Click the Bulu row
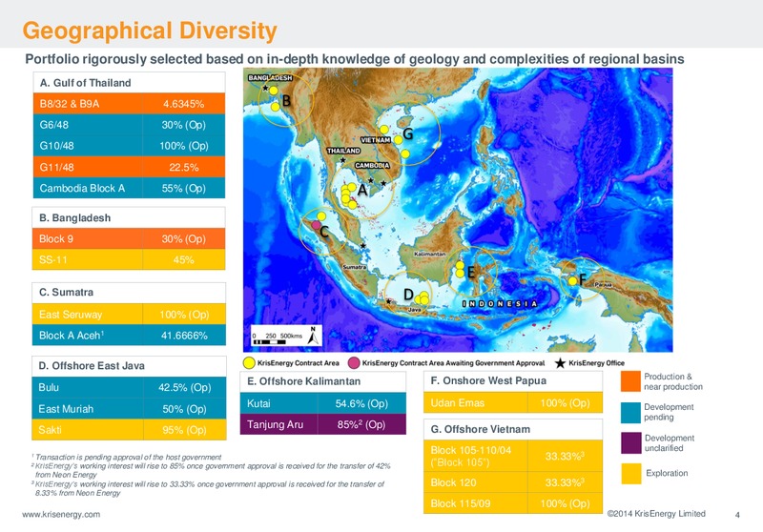Image resolution: width=763 pixels, height=532 pixels. (129, 388)
